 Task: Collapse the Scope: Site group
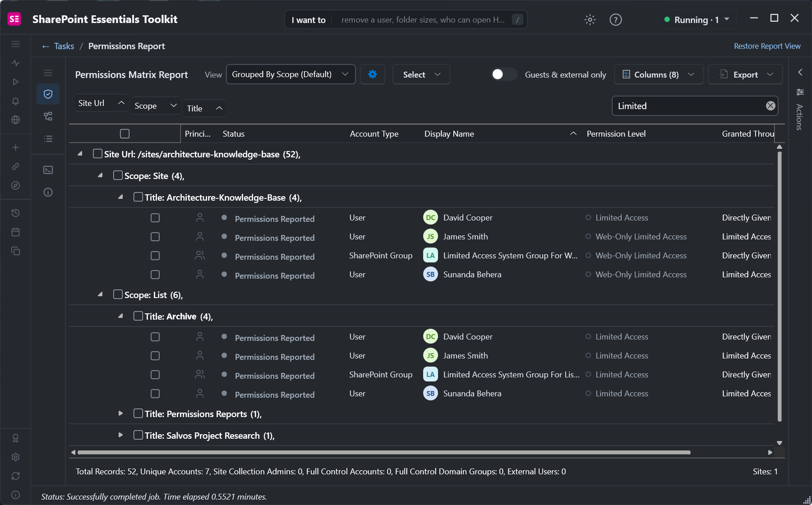tap(101, 175)
